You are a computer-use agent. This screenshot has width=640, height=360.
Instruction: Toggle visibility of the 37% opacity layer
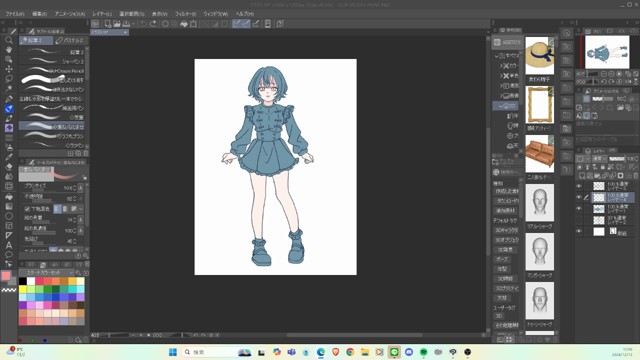coord(579,220)
